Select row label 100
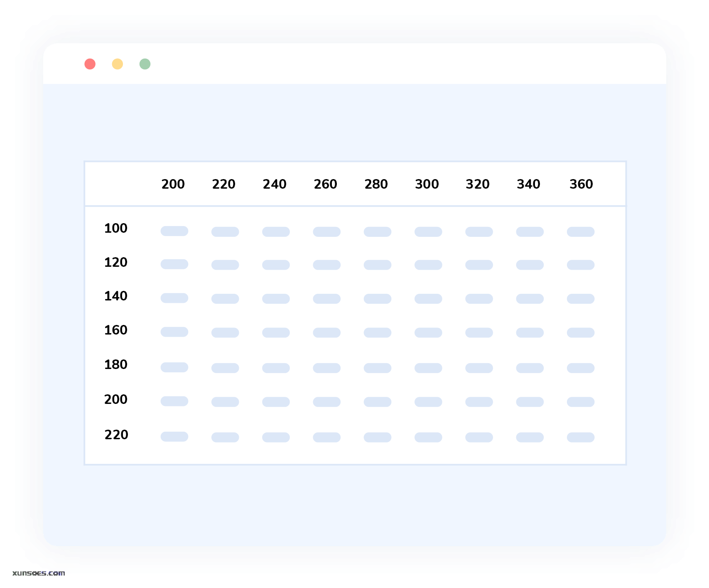The height and width of the screenshot is (588, 709). click(x=116, y=228)
